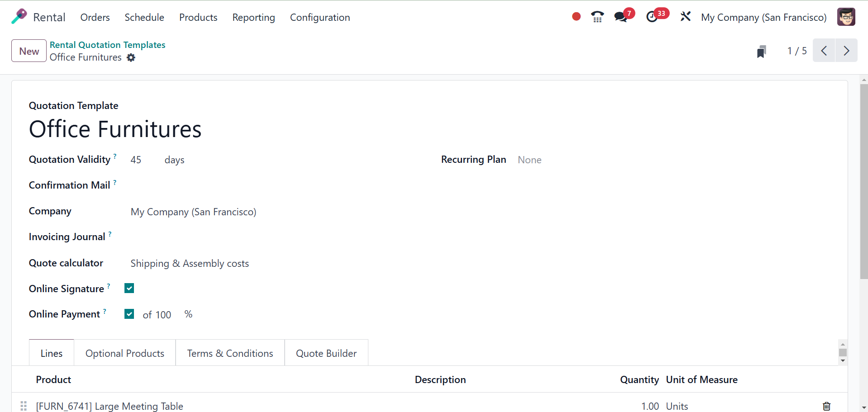The width and height of the screenshot is (868, 412).
Task: Show help for Invoicing Journal
Action: pyautogui.click(x=110, y=234)
